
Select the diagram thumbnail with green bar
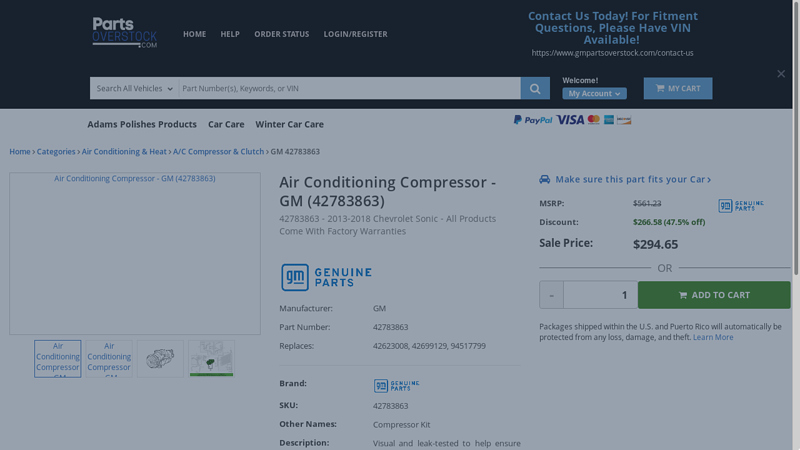[x=211, y=359]
